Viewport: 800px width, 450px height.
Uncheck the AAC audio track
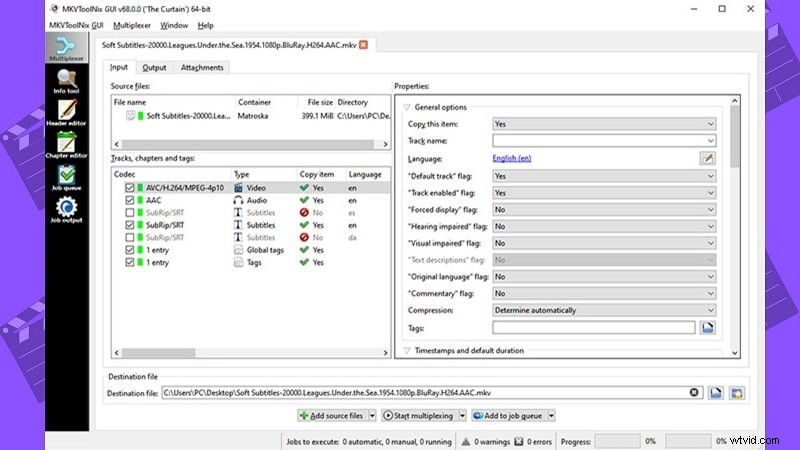click(x=129, y=200)
